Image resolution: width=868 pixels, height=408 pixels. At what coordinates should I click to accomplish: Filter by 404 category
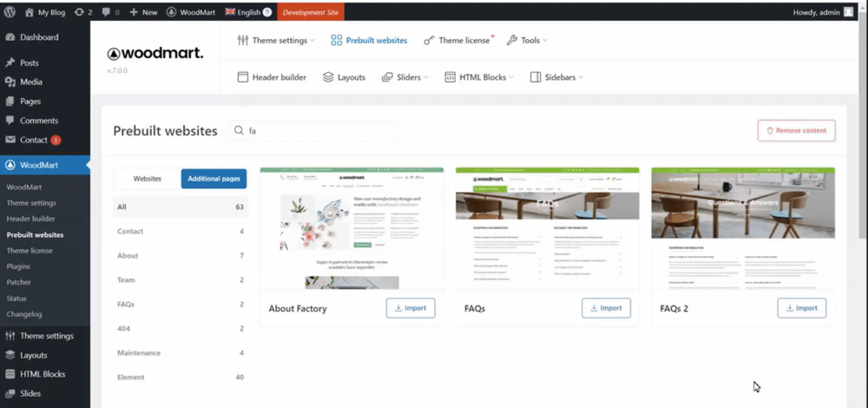click(x=181, y=329)
